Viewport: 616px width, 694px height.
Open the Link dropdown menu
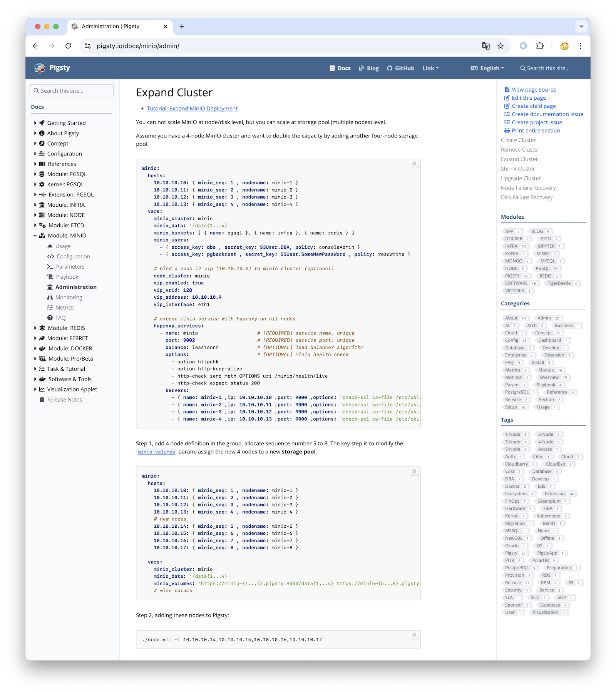[x=430, y=69]
